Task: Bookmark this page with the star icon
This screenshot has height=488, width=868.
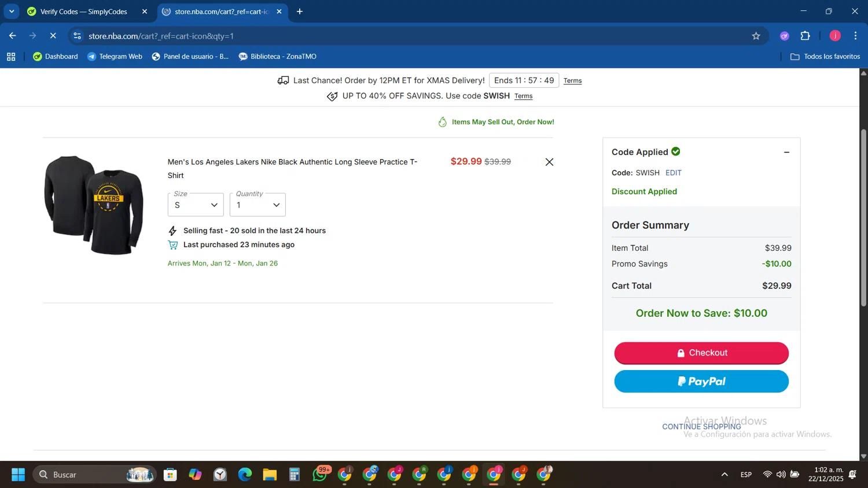Action: coord(756,36)
